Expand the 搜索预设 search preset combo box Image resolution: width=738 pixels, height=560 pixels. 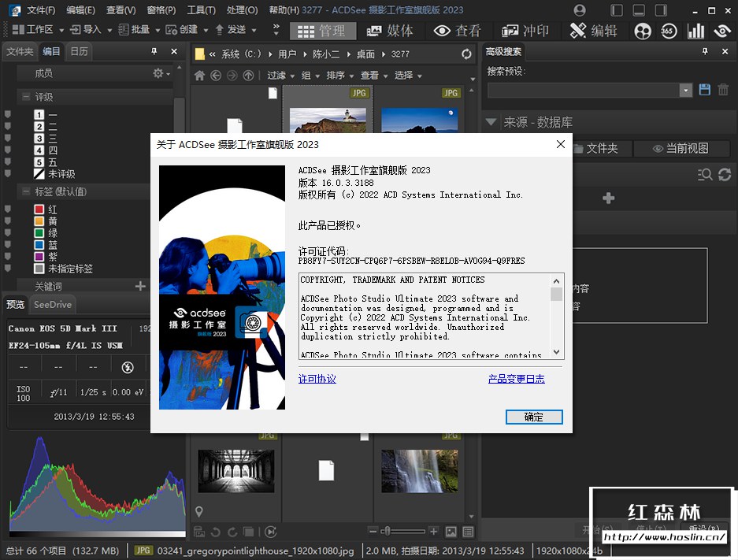click(685, 91)
